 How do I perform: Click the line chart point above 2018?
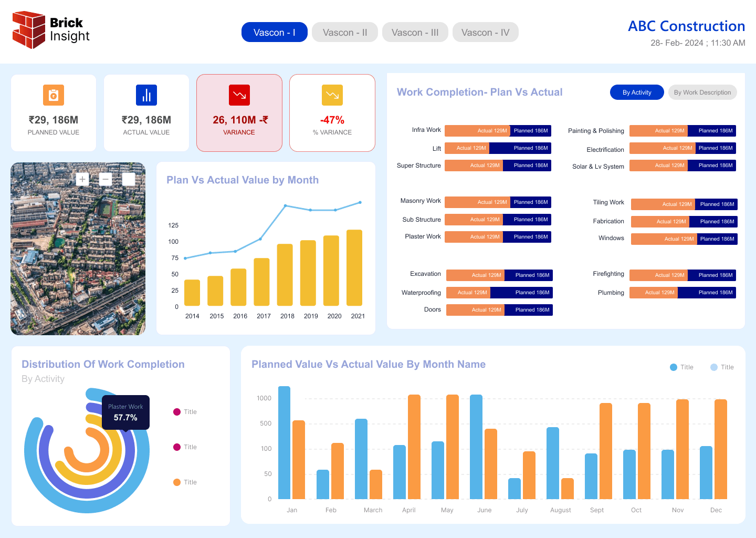point(285,205)
